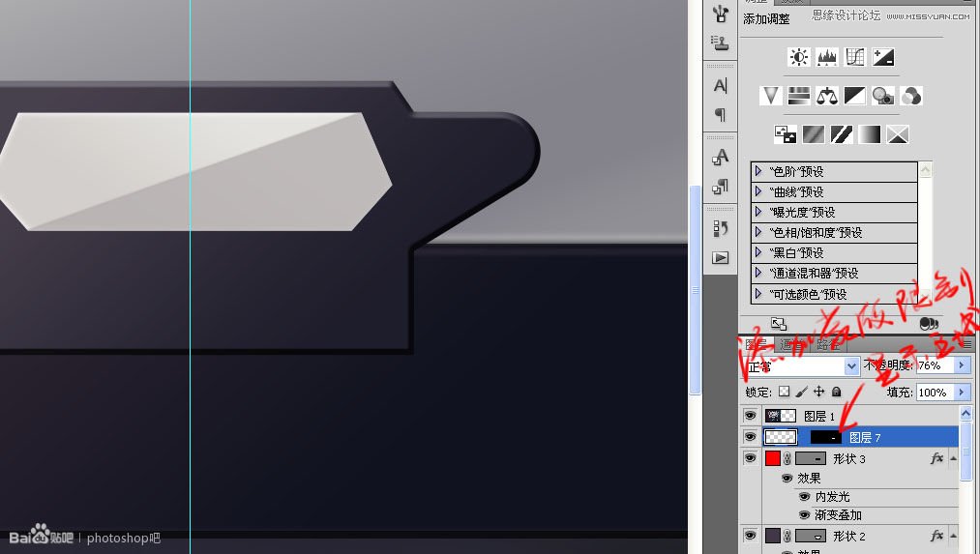Add a Color Balance adjustment

[827, 96]
